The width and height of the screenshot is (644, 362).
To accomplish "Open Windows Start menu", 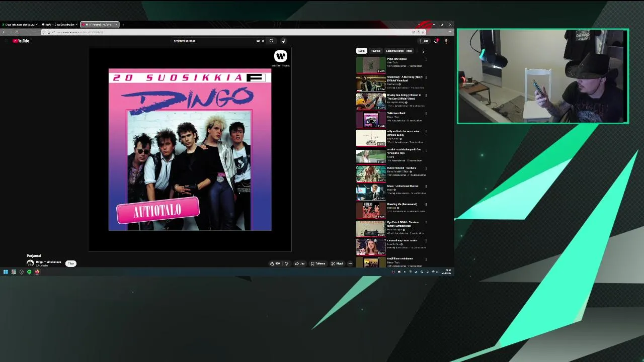I will click(6, 272).
